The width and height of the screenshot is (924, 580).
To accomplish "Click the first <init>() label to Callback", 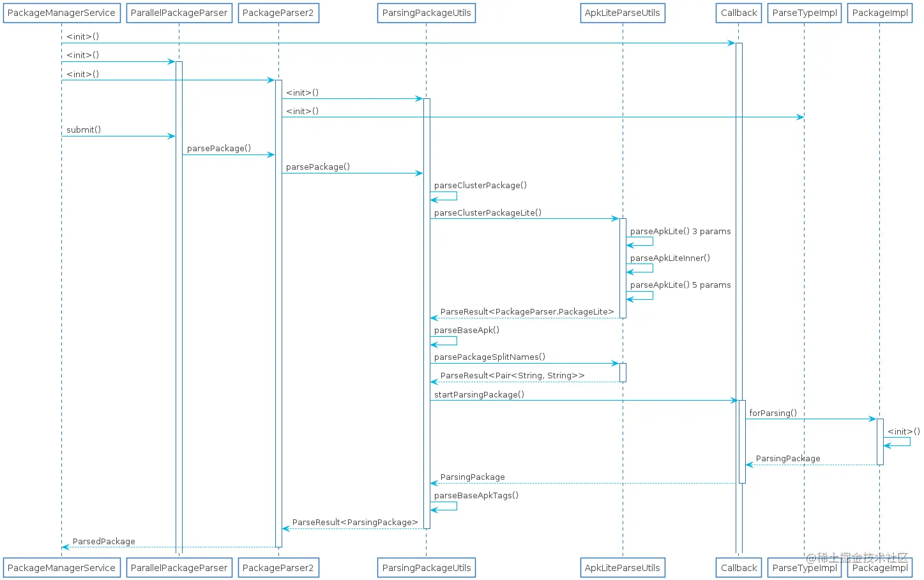I will pyautogui.click(x=83, y=36).
